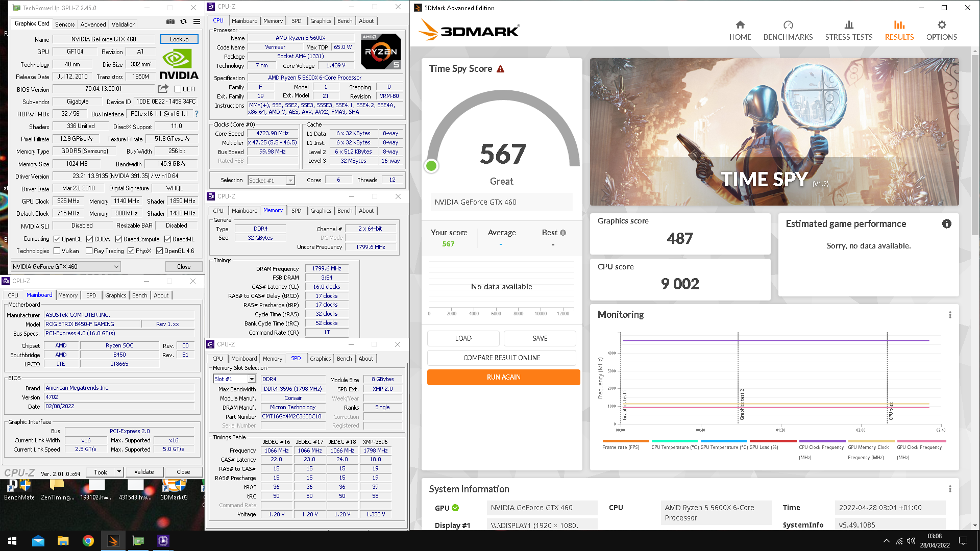This screenshot has height=551, width=980.
Task: Click the Time Spy banner thumbnail
Action: (x=774, y=132)
